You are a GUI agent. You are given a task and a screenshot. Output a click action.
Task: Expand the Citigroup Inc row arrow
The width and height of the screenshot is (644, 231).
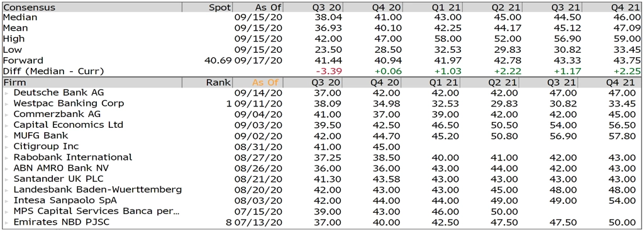click(x=6, y=147)
